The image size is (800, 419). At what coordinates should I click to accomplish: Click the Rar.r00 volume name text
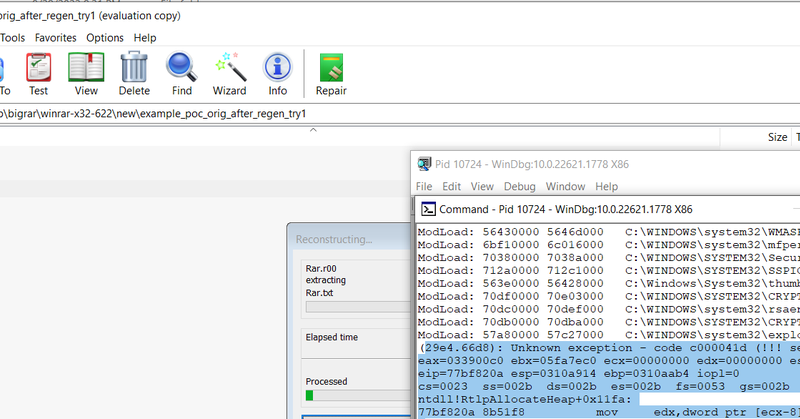pos(321,268)
